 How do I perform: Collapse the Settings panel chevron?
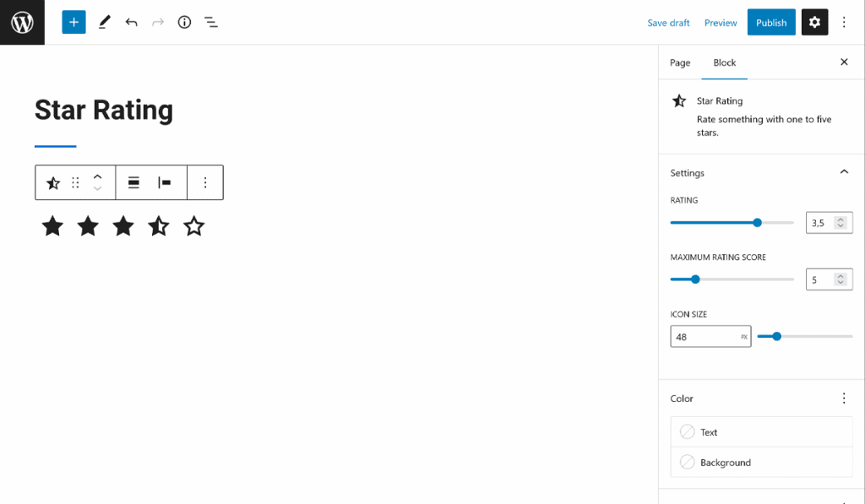click(843, 172)
